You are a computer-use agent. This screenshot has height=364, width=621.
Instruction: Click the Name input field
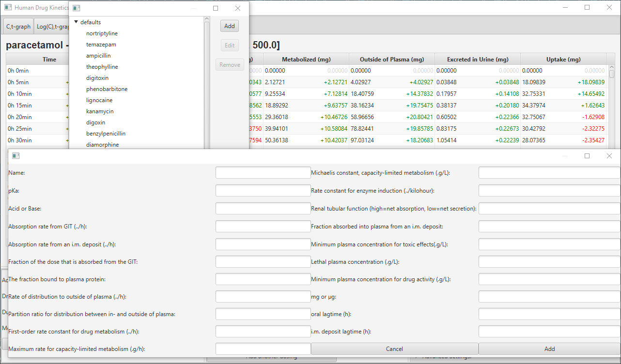click(x=263, y=173)
